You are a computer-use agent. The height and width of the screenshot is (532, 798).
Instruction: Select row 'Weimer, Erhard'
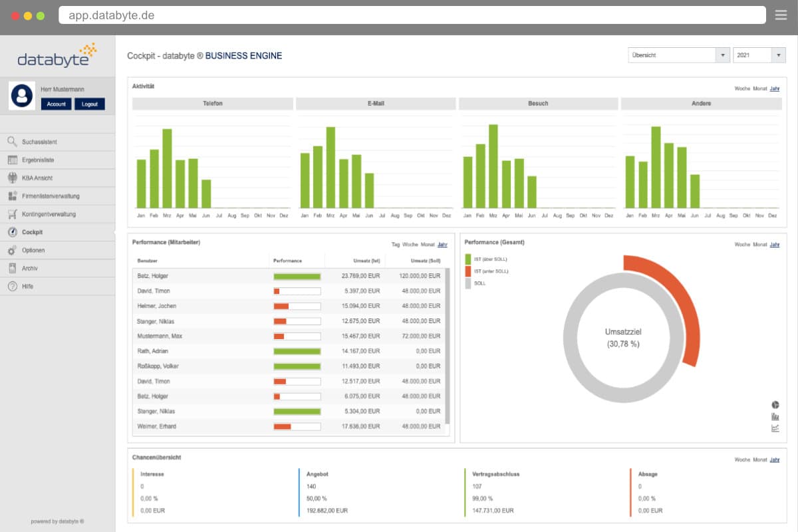[x=289, y=426]
